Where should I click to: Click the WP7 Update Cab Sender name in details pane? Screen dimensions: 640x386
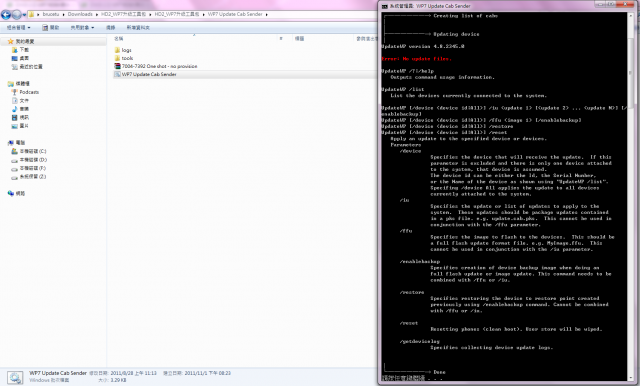click(58, 373)
